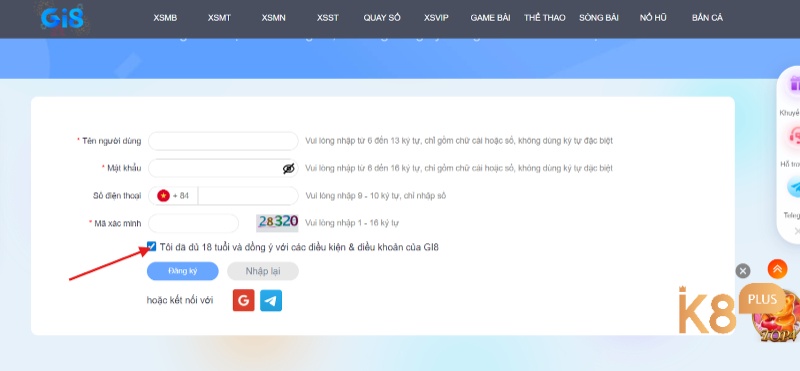Screen dimensions: 800x371
Task: Open the XSVIP menu item
Action: (436, 18)
